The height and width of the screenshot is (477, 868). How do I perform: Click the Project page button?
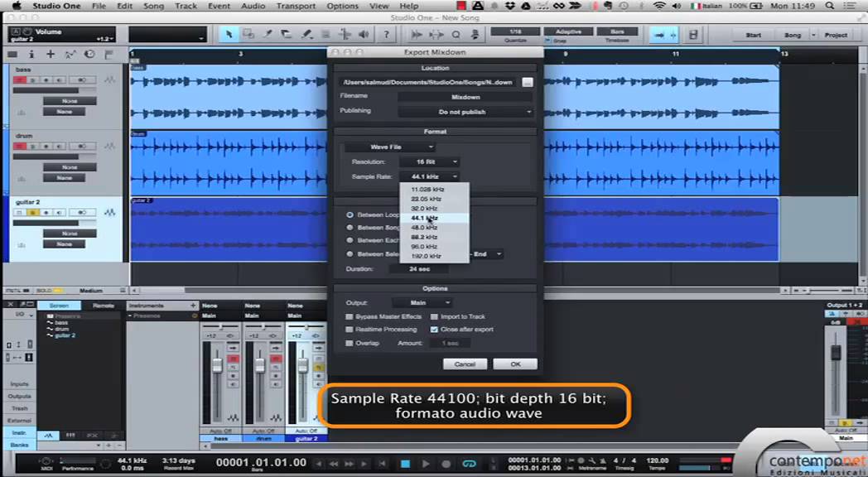pyautogui.click(x=836, y=35)
